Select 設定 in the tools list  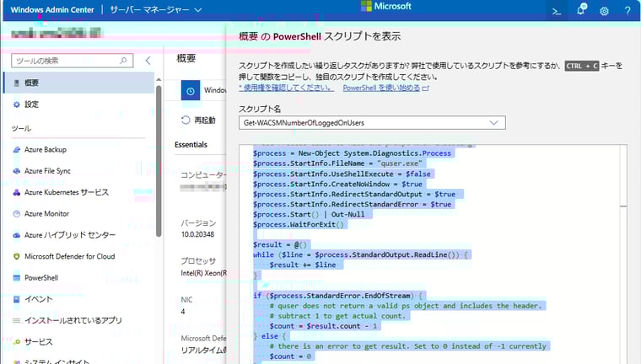[x=78, y=104]
